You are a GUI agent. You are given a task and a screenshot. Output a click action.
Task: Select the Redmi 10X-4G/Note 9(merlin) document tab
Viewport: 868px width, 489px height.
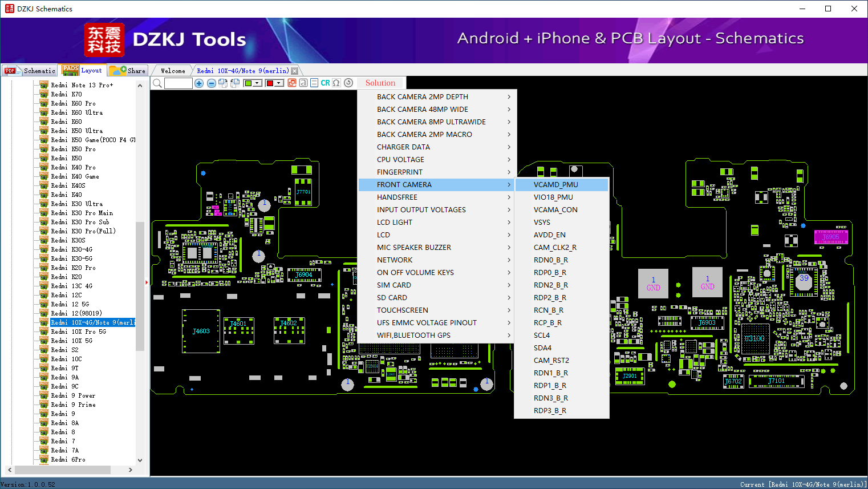(x=243, y=71)
